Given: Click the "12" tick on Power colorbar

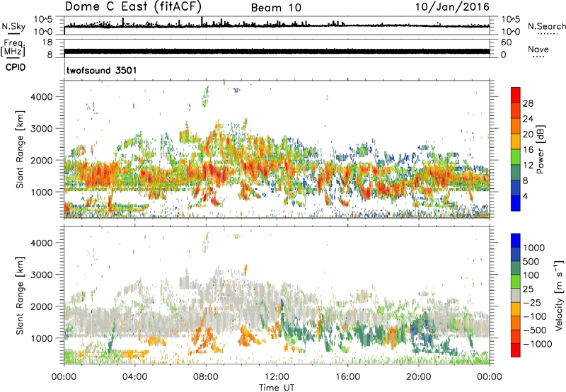Looking at the screenshot, I should click(x=528, y=166).
